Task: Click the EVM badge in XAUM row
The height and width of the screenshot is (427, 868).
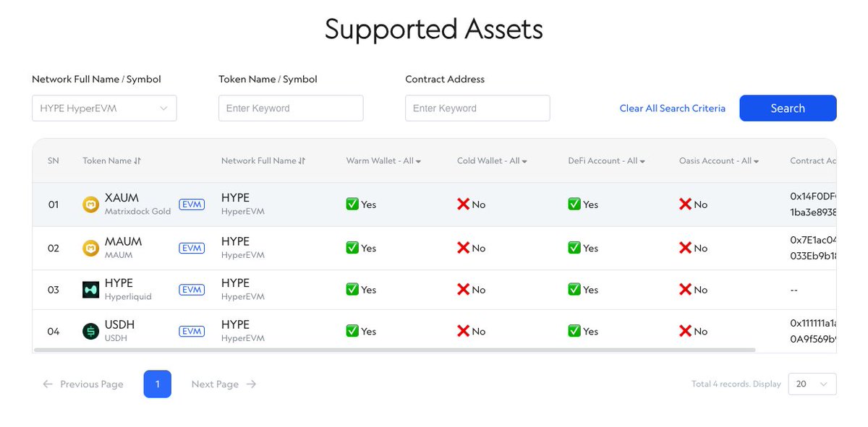Action: click(192, 204)
